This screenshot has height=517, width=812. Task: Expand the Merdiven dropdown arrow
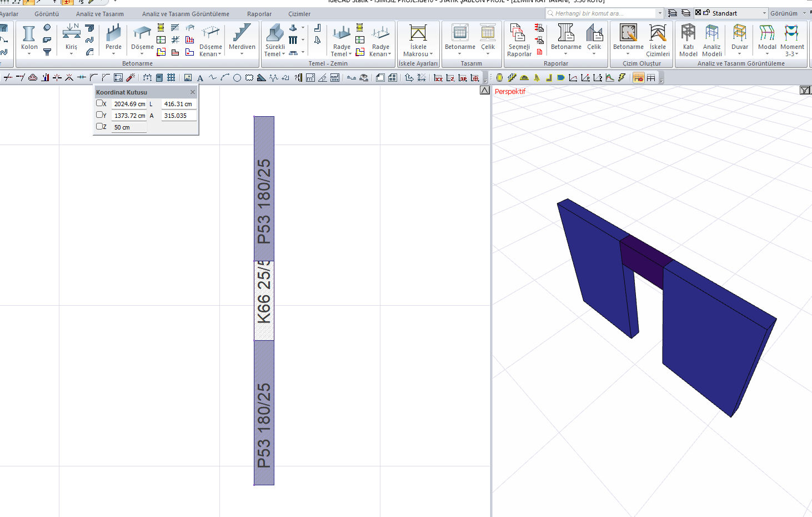pos(242,54)
